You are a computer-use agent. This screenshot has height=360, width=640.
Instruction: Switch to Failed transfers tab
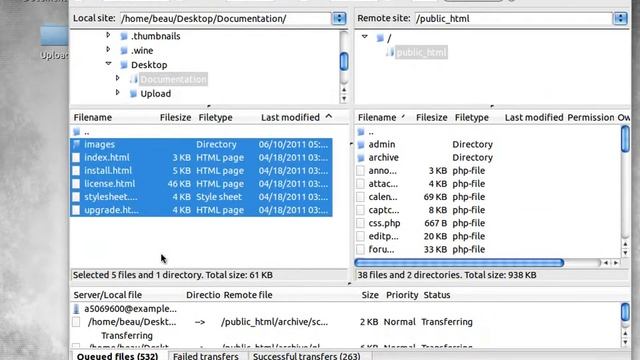coord(206,356)
